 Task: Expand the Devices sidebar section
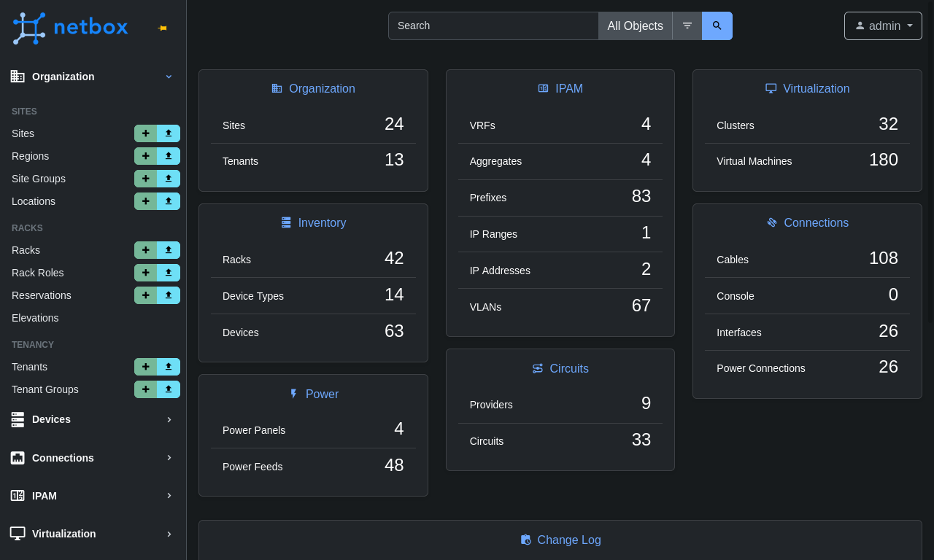(91, 419)
